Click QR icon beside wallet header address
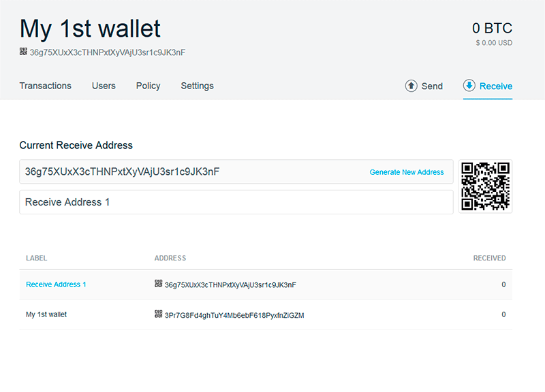This screenshot has height=392, width=545. (x=23, y=52)
